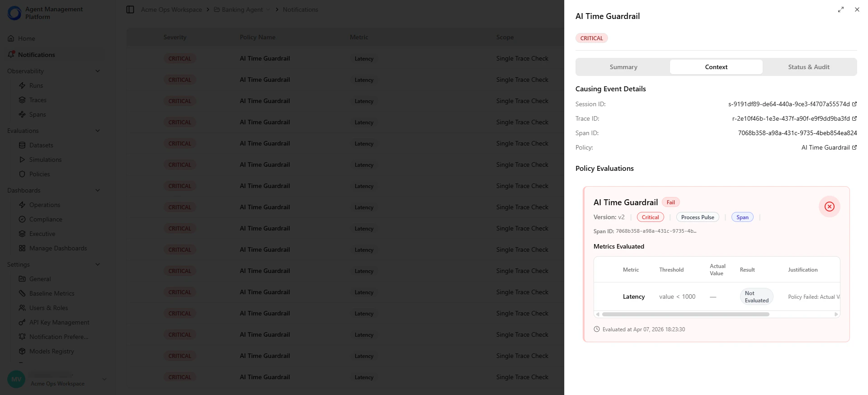Close the AI Time Guardrail panel
Viewport: 868px width, 395px height.
click(857, 9)
